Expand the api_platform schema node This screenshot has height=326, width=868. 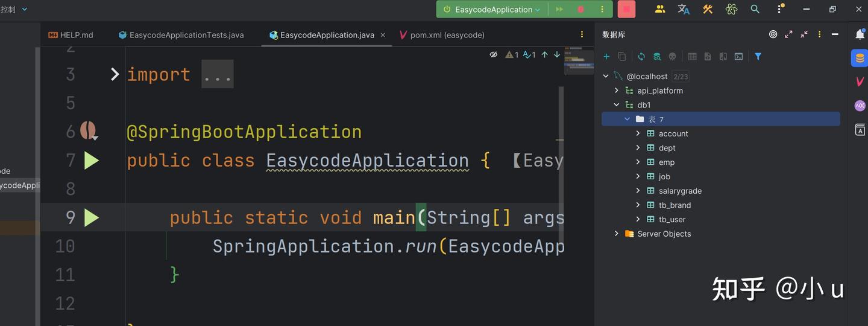click(x=616, y=91)
